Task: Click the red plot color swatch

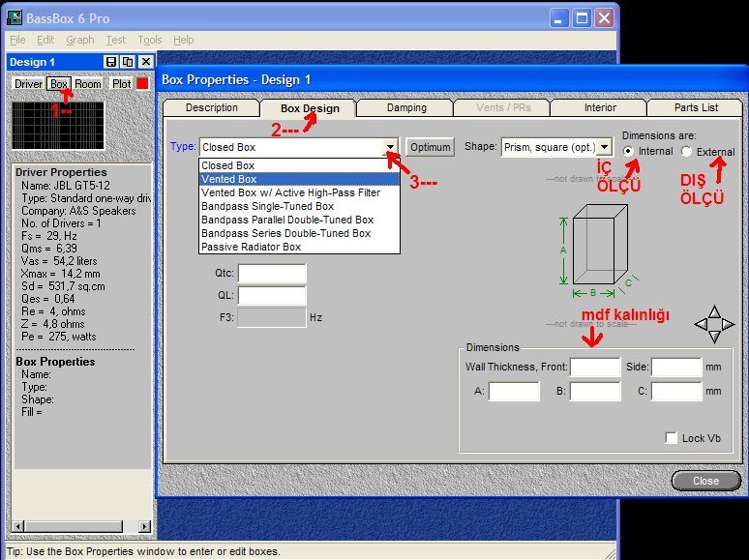Action: 142,84
